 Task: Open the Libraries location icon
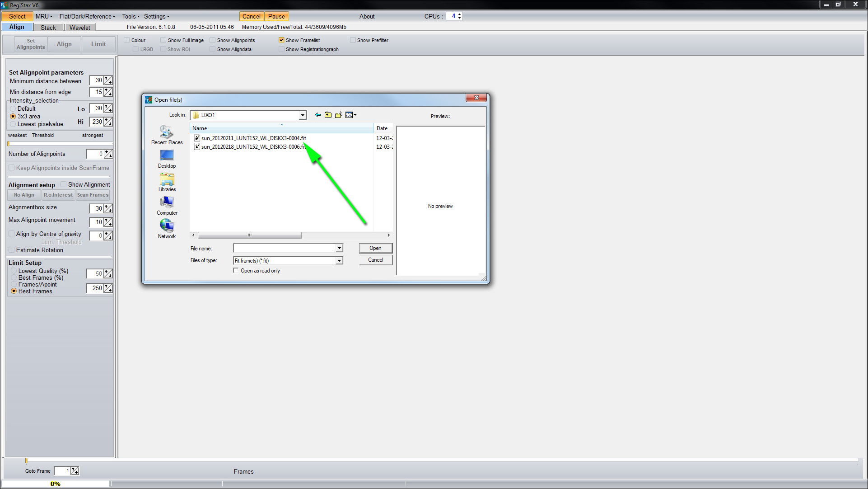[x=167, y=182]
